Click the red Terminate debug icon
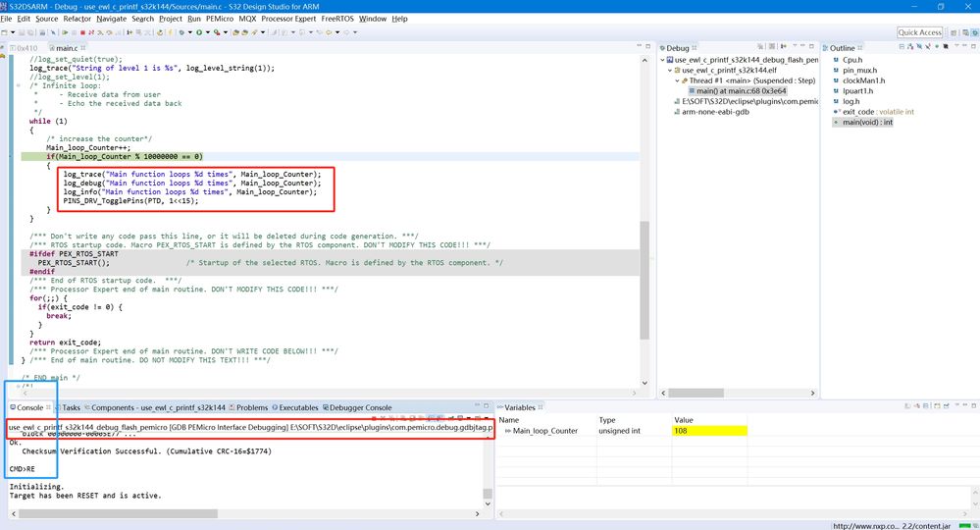Screen dimensions: 980x530 point(82,32)
